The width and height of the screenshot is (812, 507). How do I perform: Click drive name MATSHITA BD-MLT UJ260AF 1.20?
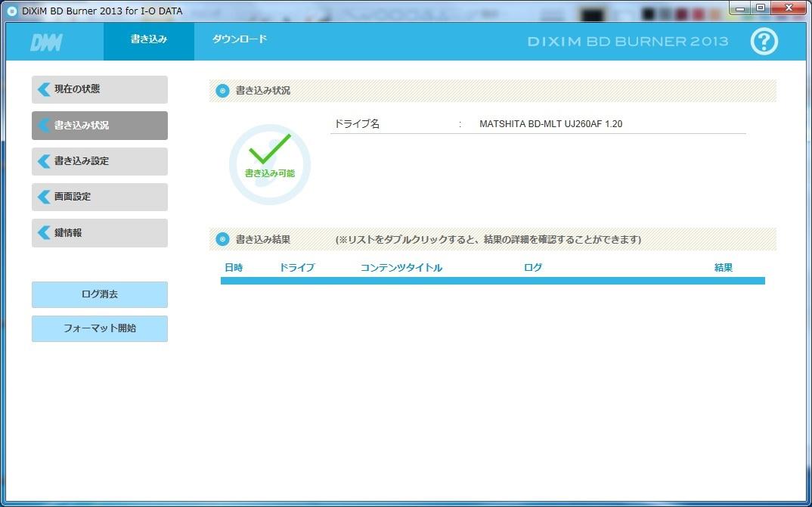click(551, 124)
